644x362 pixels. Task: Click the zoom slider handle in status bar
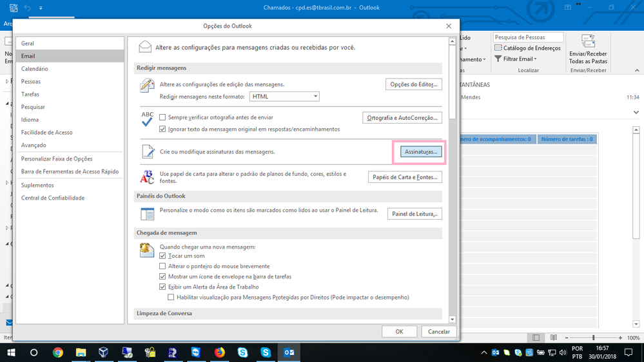(x=593, y=338)
